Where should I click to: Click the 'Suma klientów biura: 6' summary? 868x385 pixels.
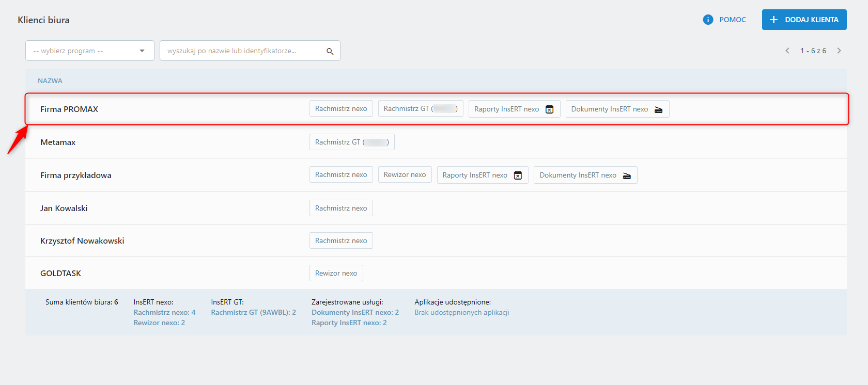(82, 302)
